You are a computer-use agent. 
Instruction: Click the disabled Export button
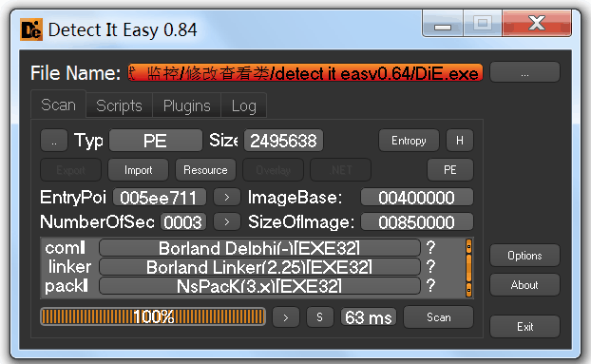coord(70,170)
